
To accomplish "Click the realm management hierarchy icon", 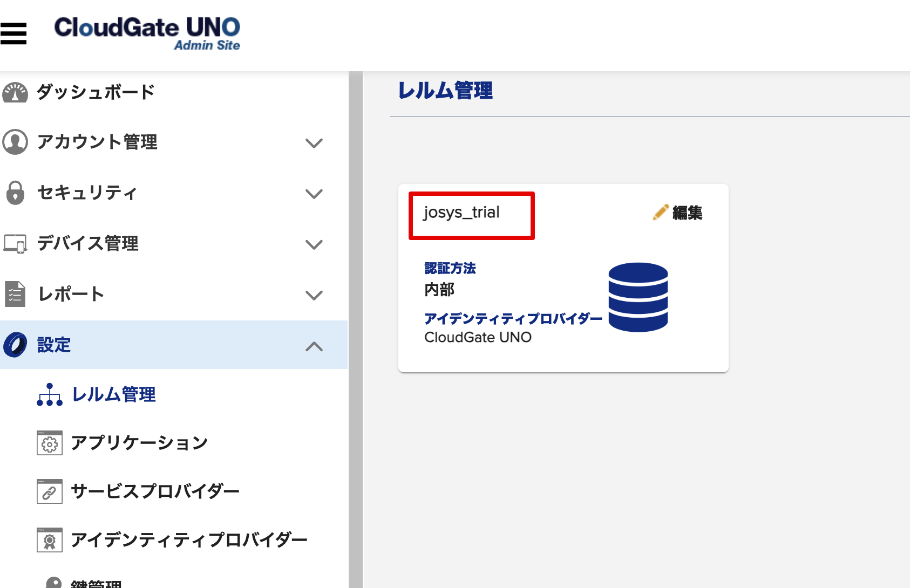I will [50, 394].
